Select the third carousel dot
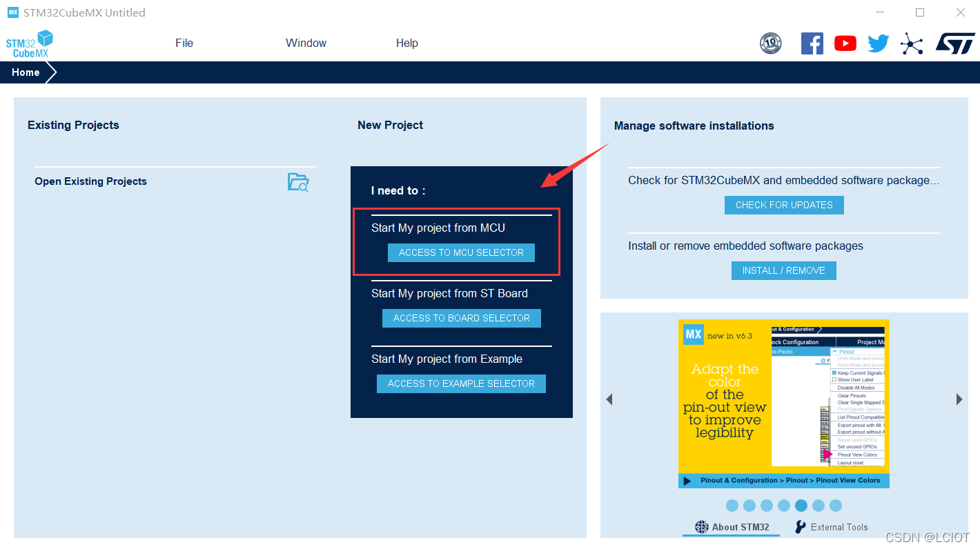Viewport: 980px width, 549px height. 767,506
